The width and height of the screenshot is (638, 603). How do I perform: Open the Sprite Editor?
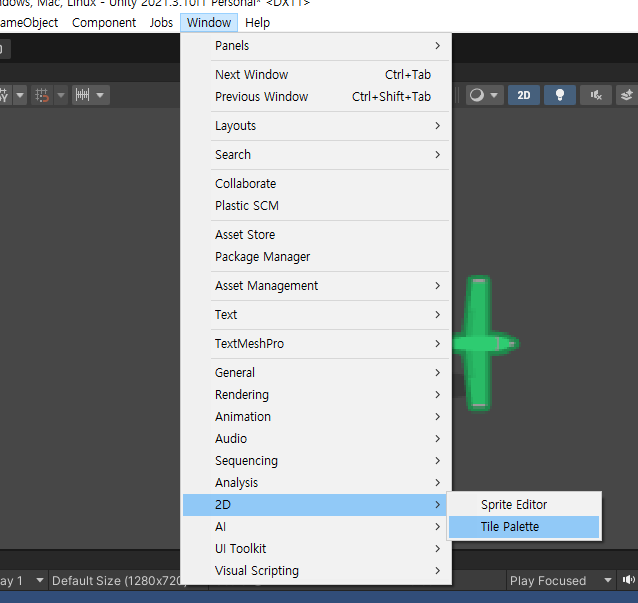coord(524,505)
